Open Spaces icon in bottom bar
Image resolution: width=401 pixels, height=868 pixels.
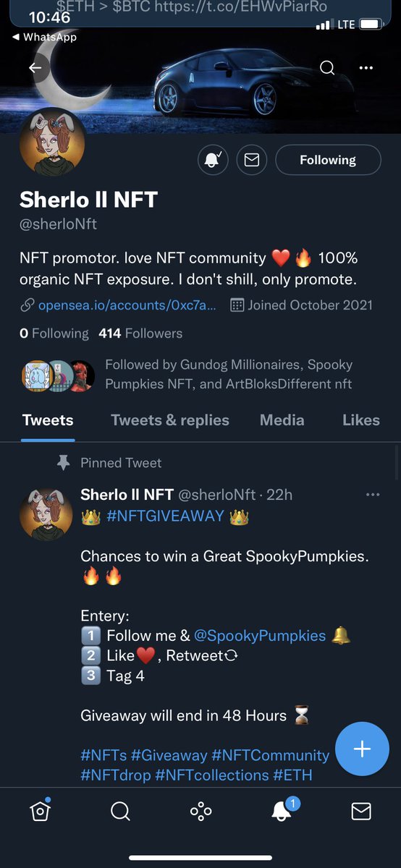[200, 812]
